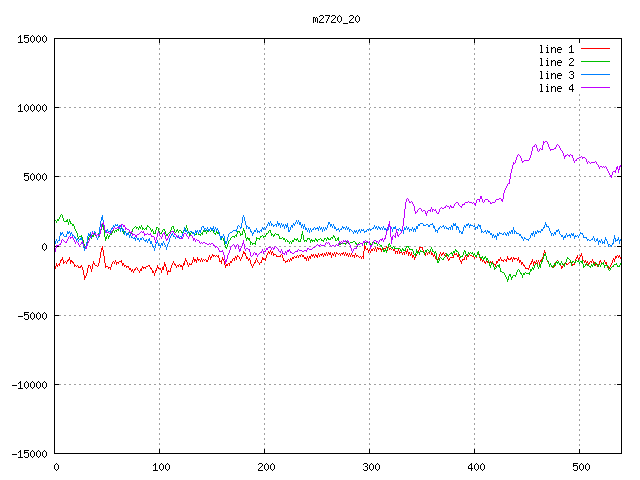Click the 100 x-axis tick label
This screenshot has width=640, height=480.
(x=160, y=467)
